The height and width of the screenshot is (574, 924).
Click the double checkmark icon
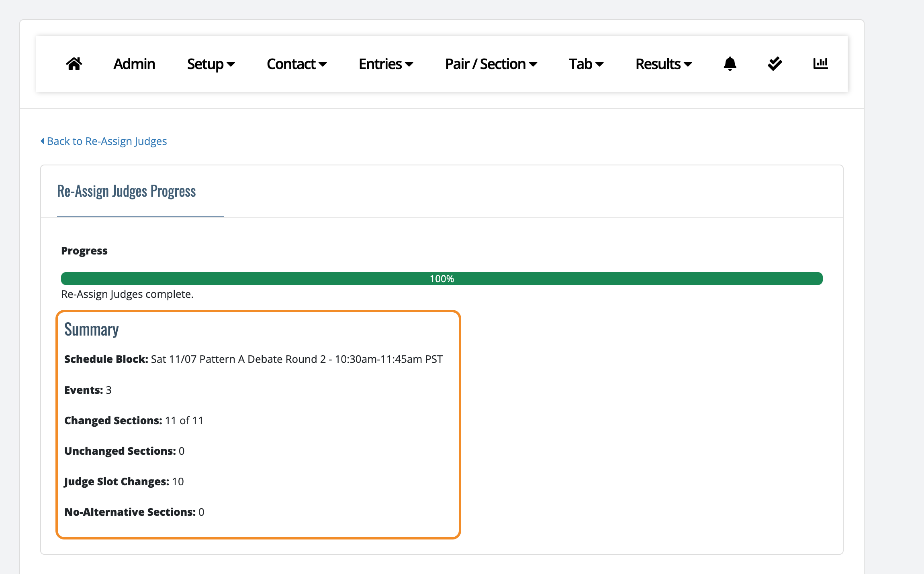click(x=775, y=64)
